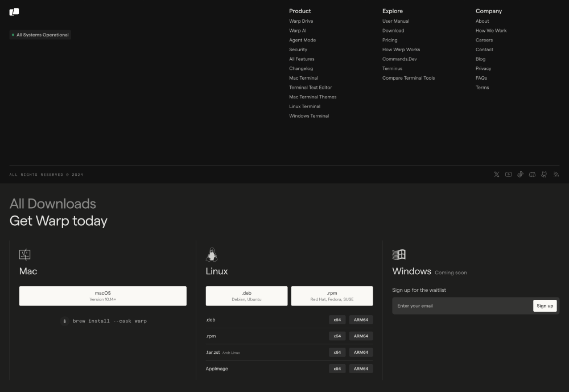Viewport: 569px width, 392px height.
Task: Open the YouTube channel icon
Action: pos(508,175)
